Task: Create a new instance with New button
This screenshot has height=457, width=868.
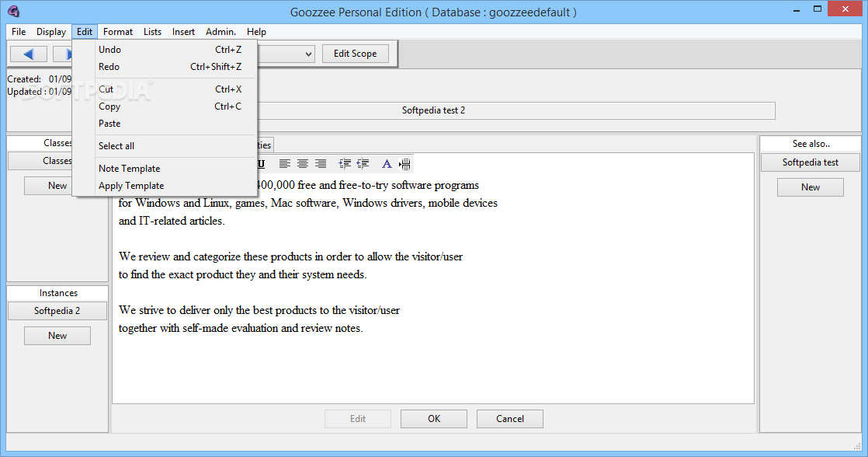Action: point(57,336)
